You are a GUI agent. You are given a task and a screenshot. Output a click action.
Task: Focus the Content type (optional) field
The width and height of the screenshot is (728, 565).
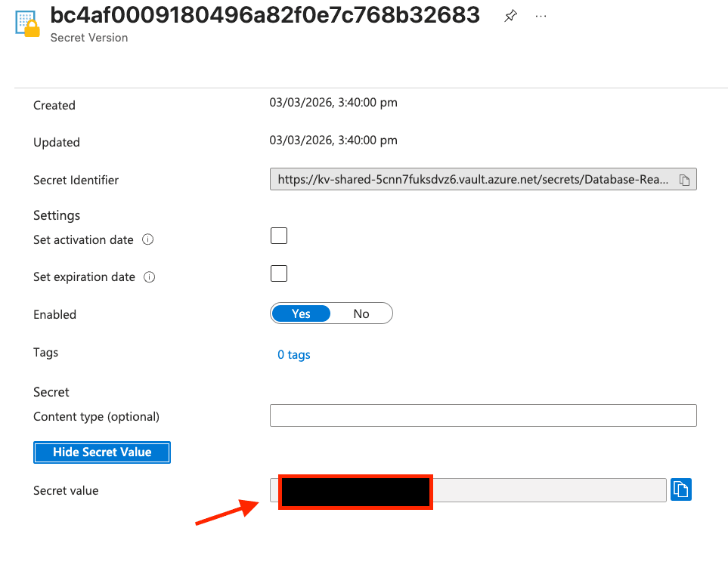482,415
